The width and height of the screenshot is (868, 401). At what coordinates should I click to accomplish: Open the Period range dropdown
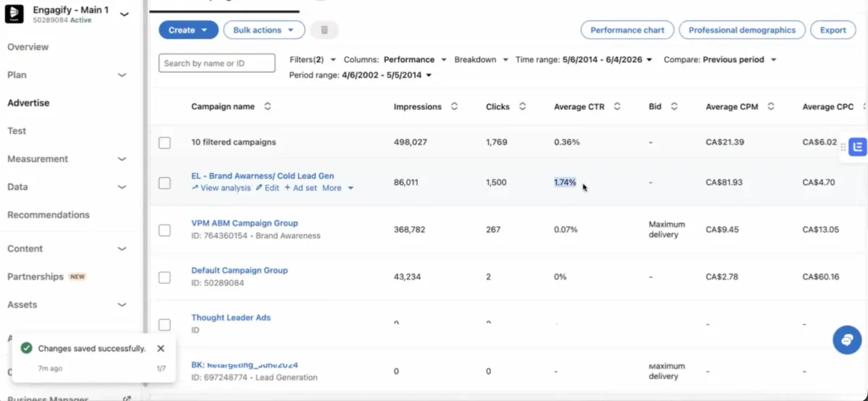[360, 75]
